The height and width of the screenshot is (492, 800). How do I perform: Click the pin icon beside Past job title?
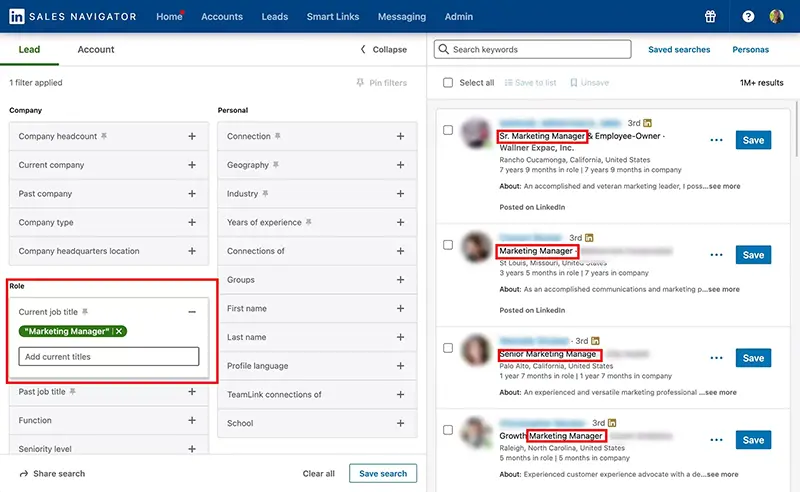click(x=72, y=391)
